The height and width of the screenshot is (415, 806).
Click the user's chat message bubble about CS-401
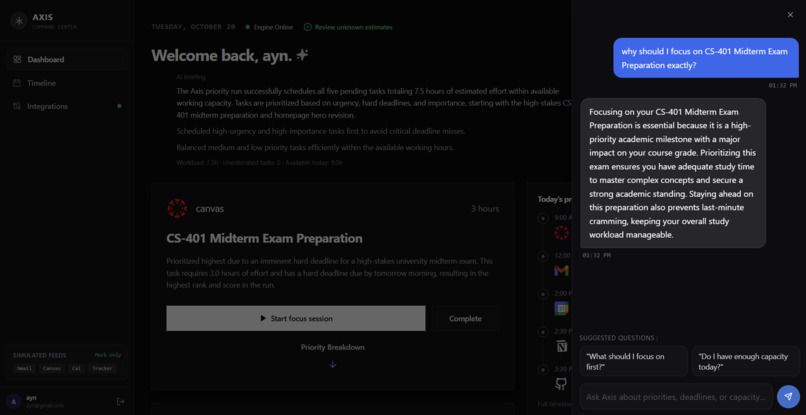706,58
